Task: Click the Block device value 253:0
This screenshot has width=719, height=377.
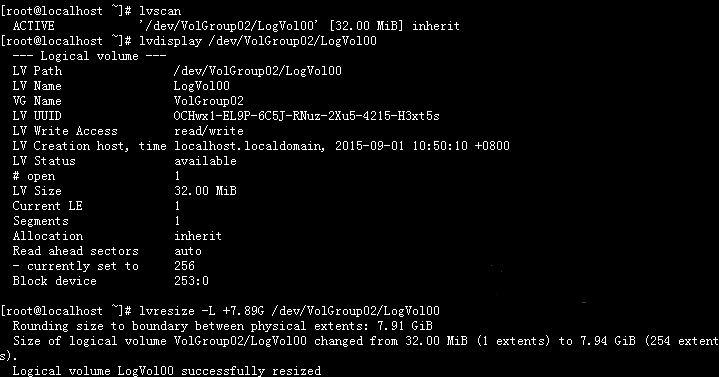Action: click(191, 281)
